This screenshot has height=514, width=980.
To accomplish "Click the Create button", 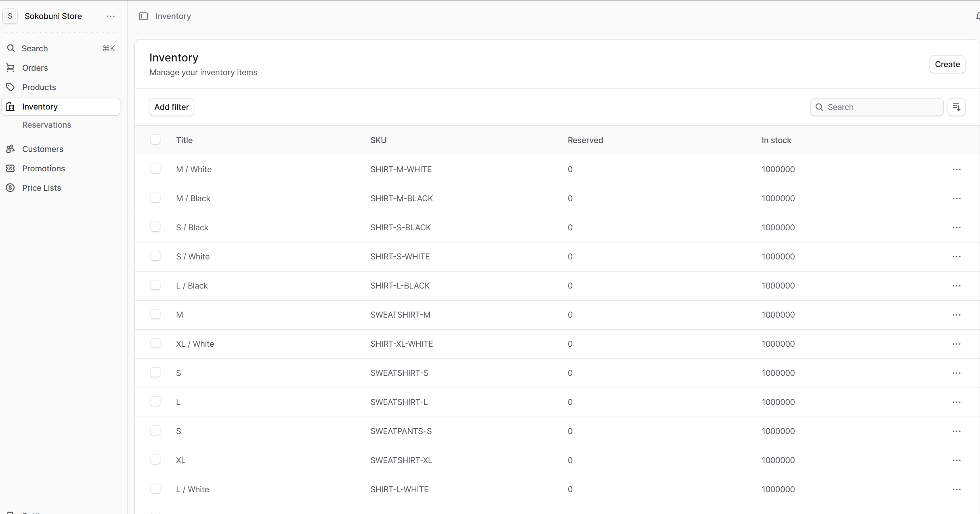I will [947, 64].
